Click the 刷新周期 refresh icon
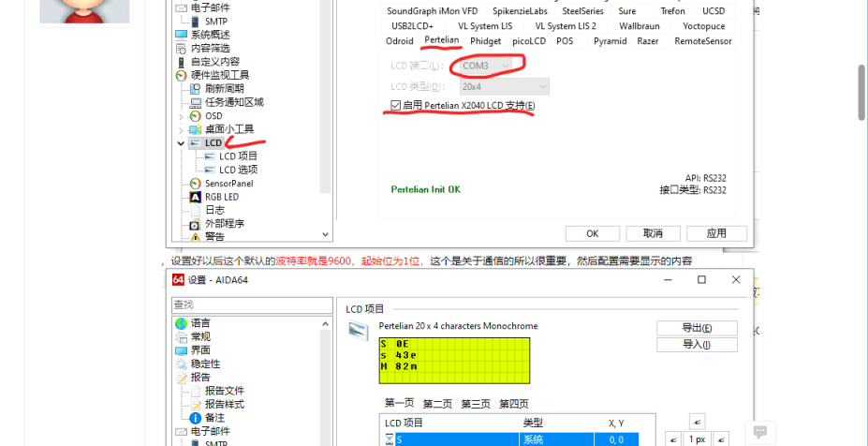This screenshot has height=446, width=868. pyautogui.click(x=195, y=89)
